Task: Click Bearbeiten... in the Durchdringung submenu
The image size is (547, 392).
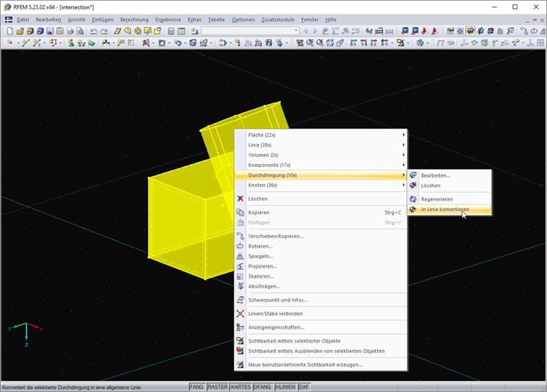Action: pyautogui.click(x=435, y=175)
